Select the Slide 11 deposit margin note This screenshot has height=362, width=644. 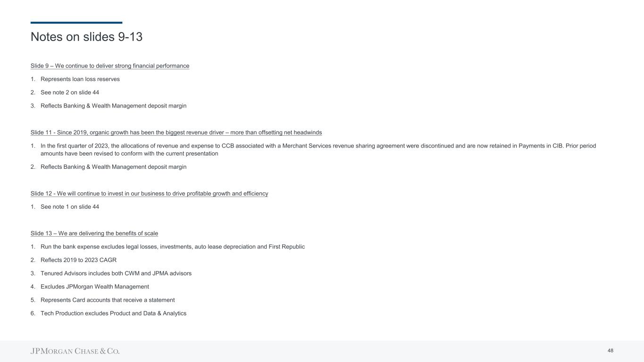point(113,167)
